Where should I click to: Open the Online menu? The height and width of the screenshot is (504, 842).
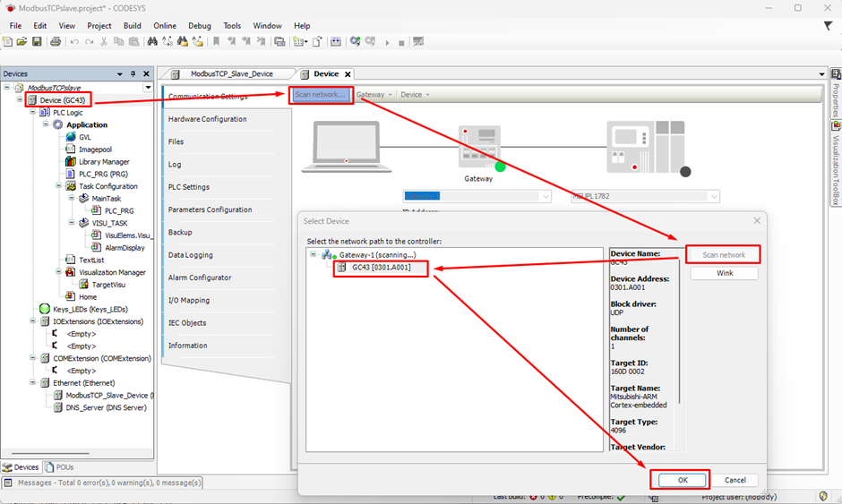pyautogui.click(x=165, y=26)
